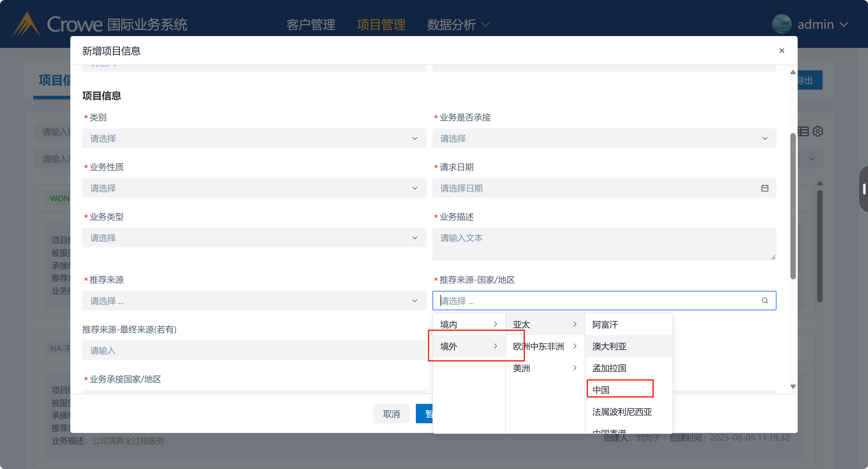Click the admin avatar image
Viewport: 868px width, 469px height.
[781, 24]
